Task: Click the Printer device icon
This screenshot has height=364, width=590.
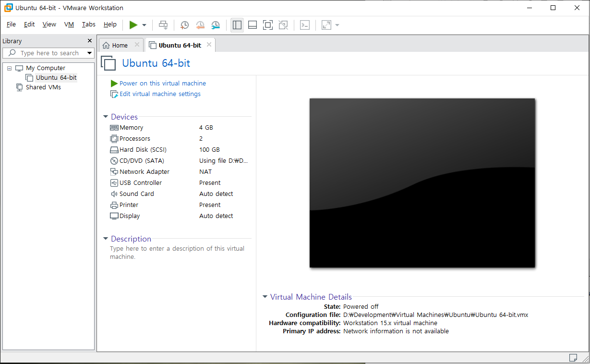Action: tap(114, 205)
